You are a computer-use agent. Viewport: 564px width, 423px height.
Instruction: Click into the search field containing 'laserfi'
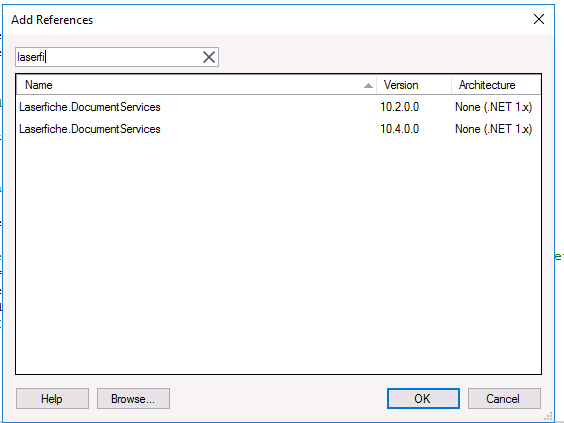[108, 57]
